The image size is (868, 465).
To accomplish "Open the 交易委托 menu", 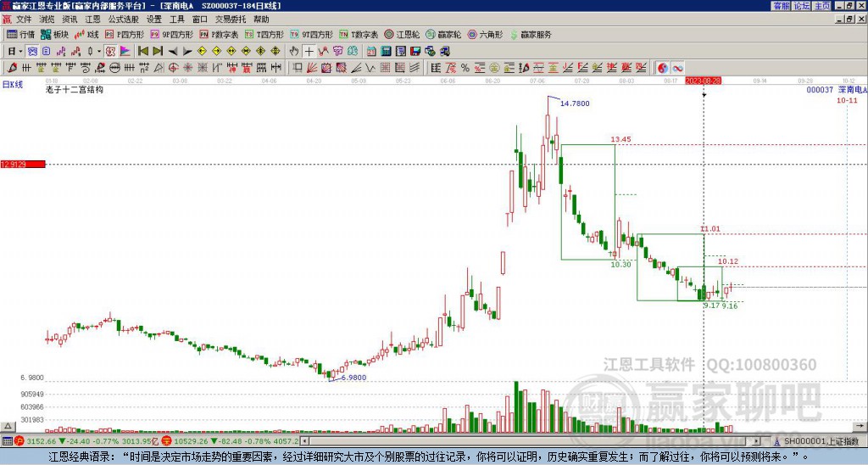I will [x=231, y=20].
